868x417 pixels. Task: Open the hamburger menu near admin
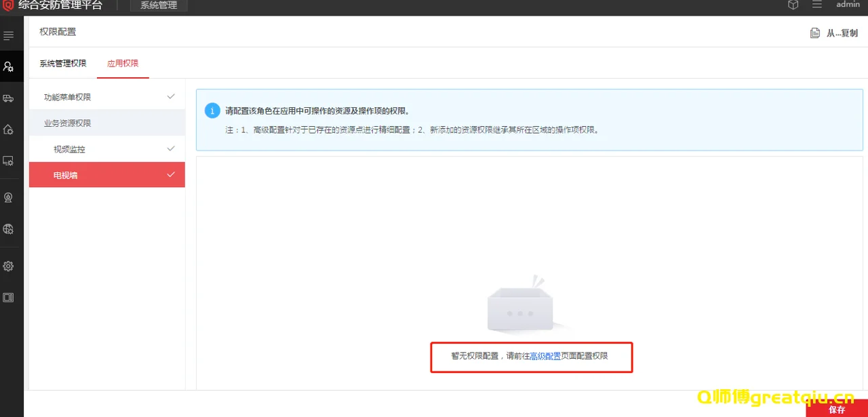coord(817,4)
